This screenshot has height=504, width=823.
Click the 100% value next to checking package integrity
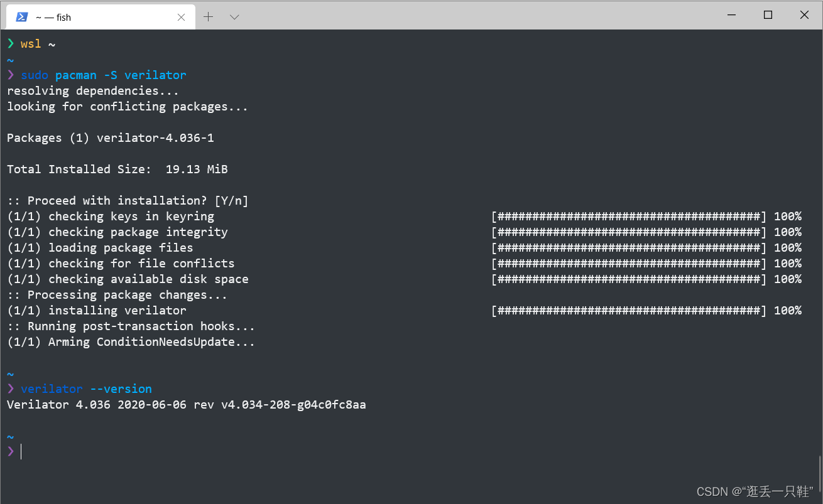(x=788, y=232)
